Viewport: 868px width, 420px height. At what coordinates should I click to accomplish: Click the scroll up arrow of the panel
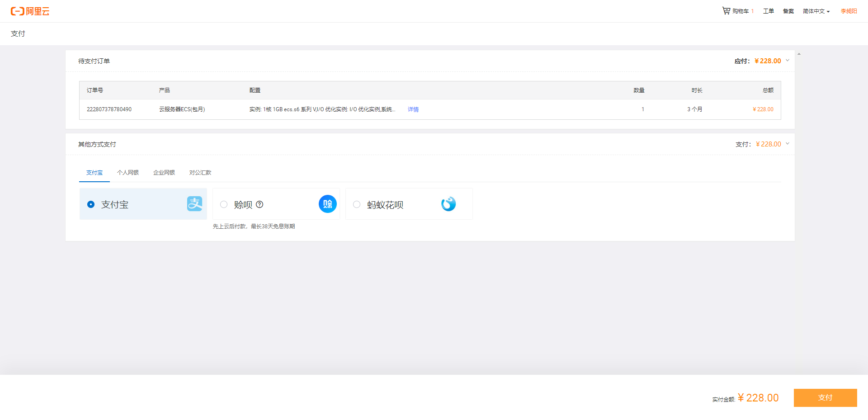coord(799,54)
